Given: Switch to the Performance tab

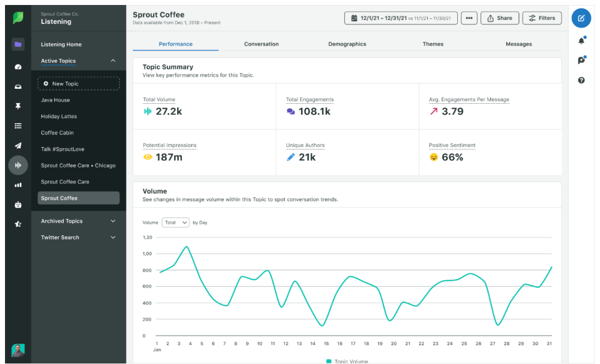Looking at the screenshot, I should [x=176, y=44].
